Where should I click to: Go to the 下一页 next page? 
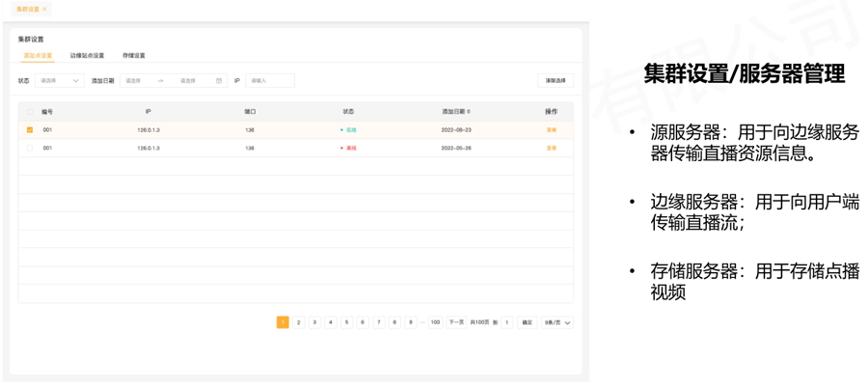456,322
